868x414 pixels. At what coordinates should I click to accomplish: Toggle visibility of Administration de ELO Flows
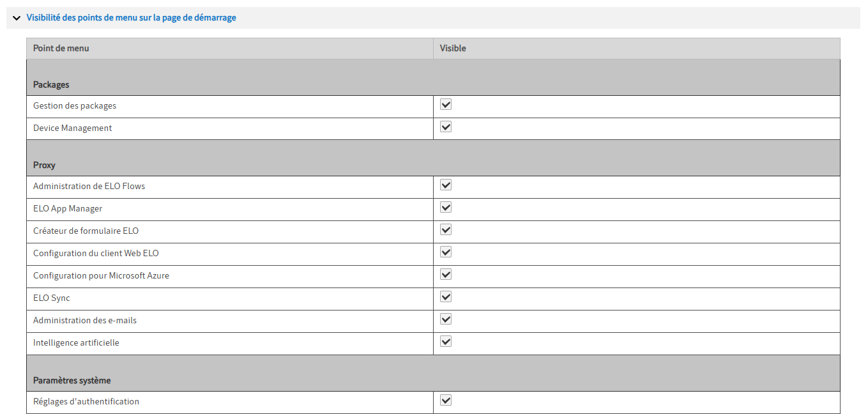point(445,185)
